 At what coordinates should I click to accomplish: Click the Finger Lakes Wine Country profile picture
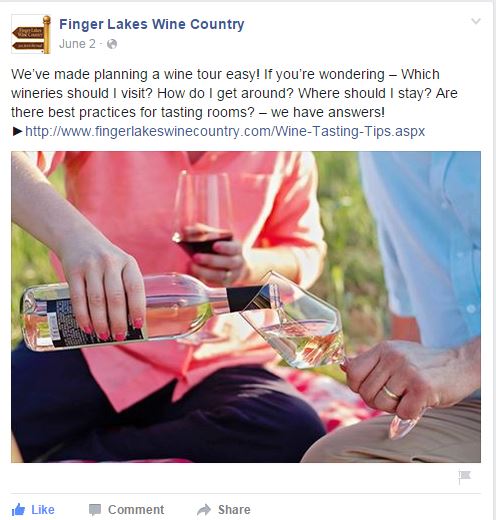(x=31, y=34)
